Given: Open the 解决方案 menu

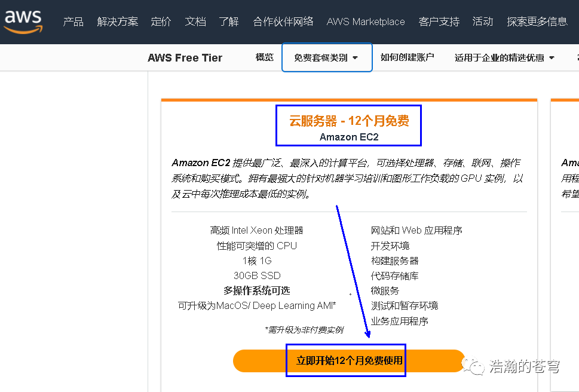Looking at the screenshot, I should 118,22.
